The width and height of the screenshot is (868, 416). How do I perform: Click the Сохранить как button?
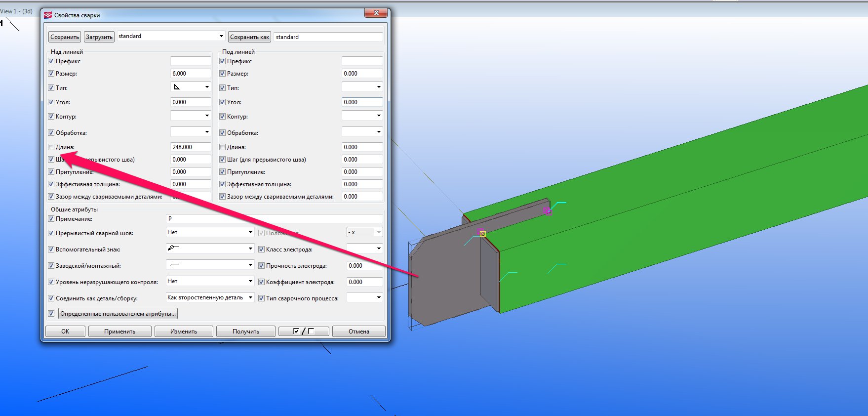(x=249, y=37)
